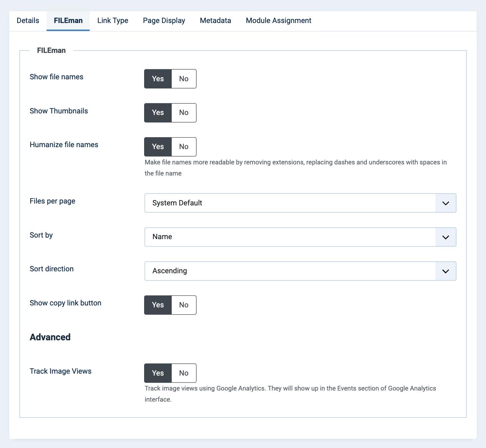
Task: Open the Sort by dropdown
Action: [300, 237]
